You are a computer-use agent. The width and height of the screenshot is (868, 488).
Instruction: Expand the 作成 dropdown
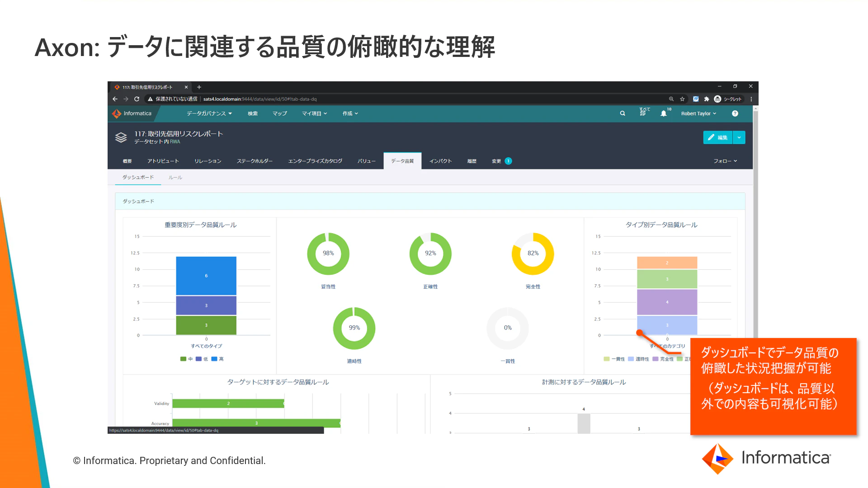tap(350, 113)
